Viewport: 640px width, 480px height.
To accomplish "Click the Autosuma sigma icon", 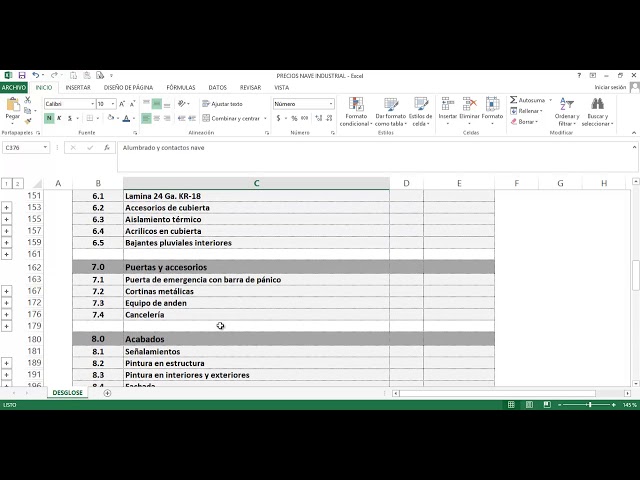I will [x=513, y=100].
